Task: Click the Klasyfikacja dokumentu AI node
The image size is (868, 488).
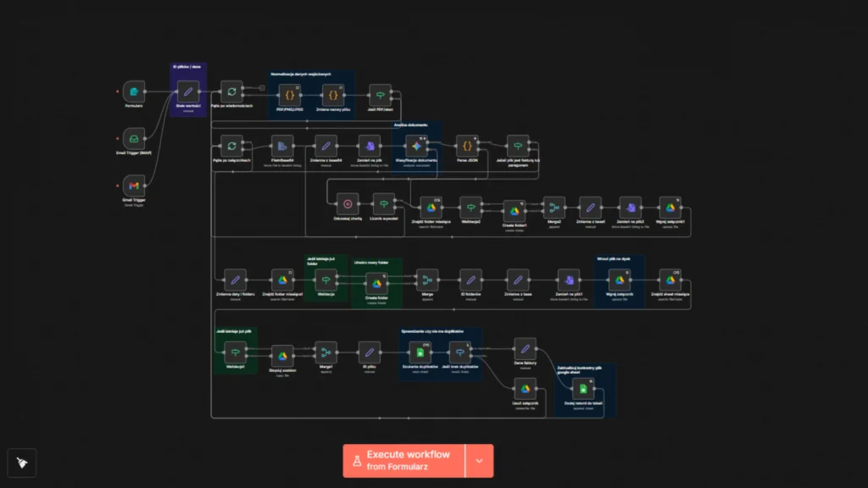Action: 416,145
